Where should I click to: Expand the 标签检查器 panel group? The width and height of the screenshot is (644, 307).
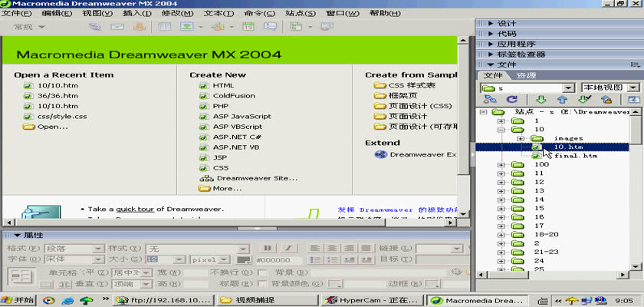pyautogui.click(x=491, y=54)
